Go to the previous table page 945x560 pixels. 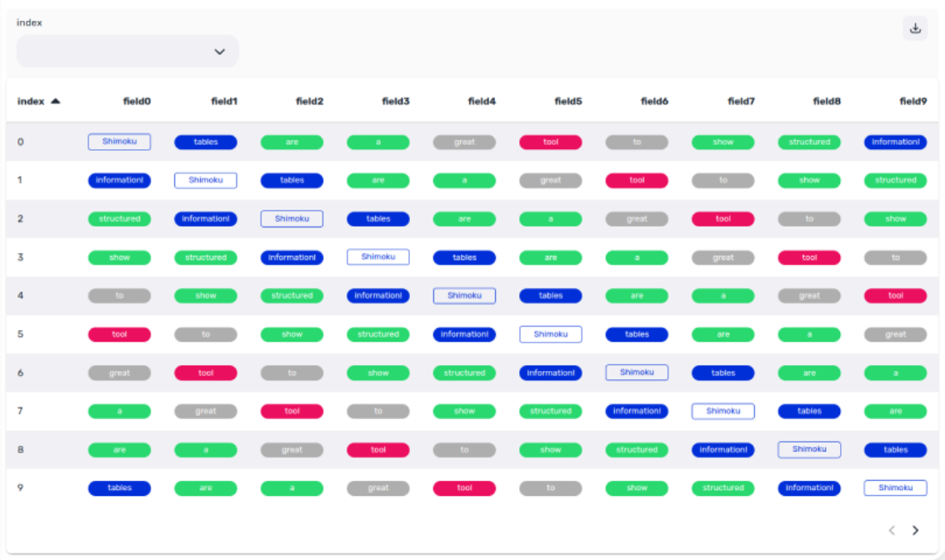(x=892, y=531)
